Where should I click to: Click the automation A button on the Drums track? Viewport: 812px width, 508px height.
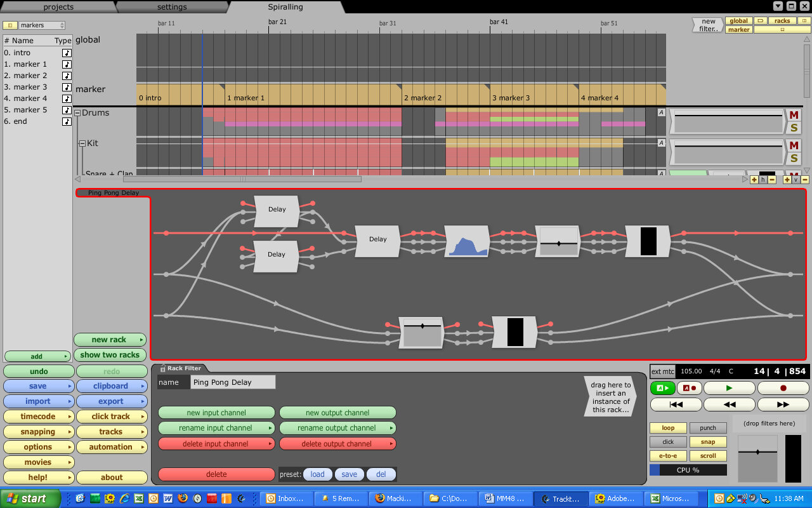[x=661, y=112]
